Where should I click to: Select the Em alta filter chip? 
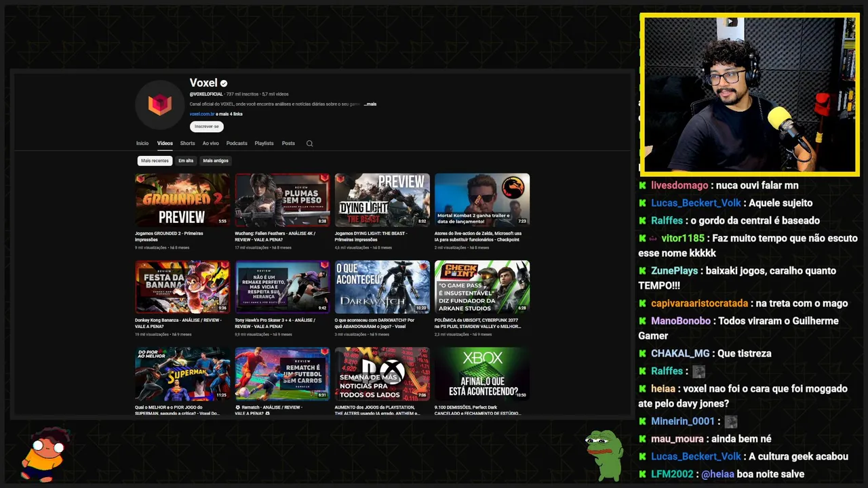tap(186, 161)
